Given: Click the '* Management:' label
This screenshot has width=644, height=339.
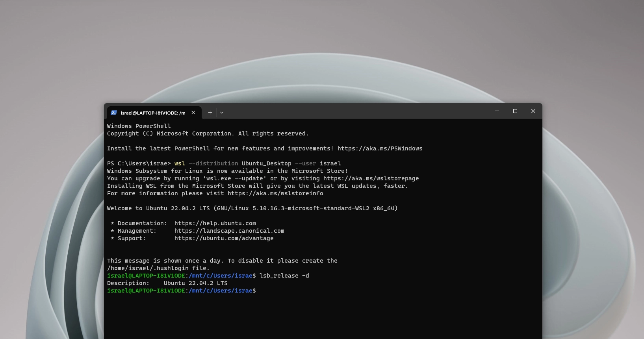Looking at the screenshot, I should (134, 231).
